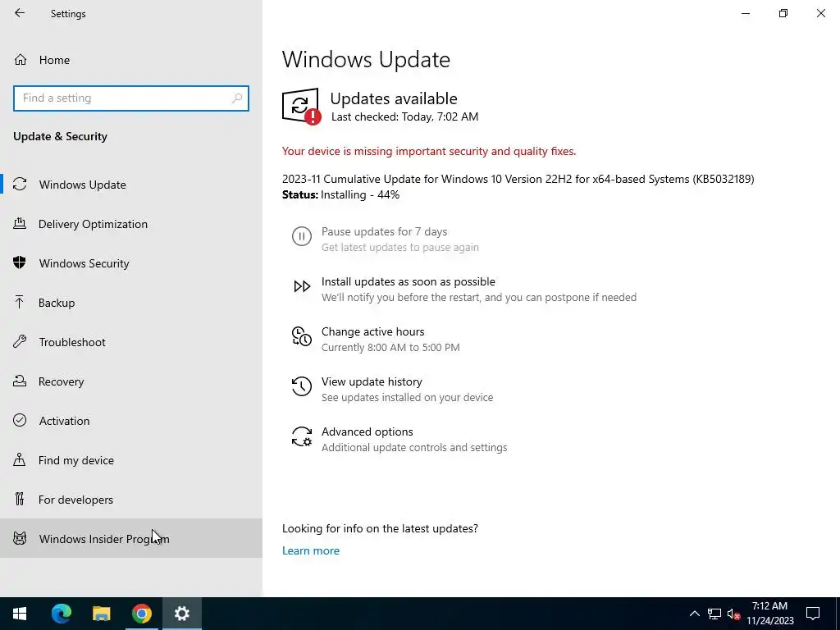This screenshot has width=840, height=630.
Task: Click the Windows Update sync arrows icon
Action: point(20,185)
